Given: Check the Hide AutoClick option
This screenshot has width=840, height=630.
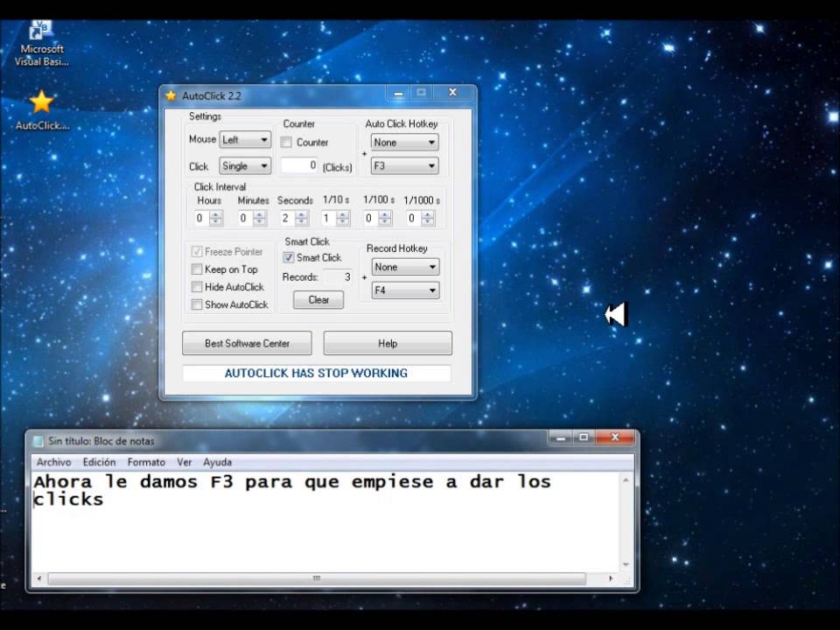Looking at the screenshot, I should point(197,287).
